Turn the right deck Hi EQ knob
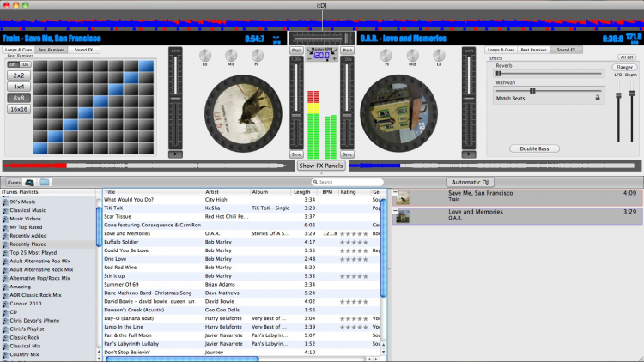The image size is (644, 362). click(386, 55)
